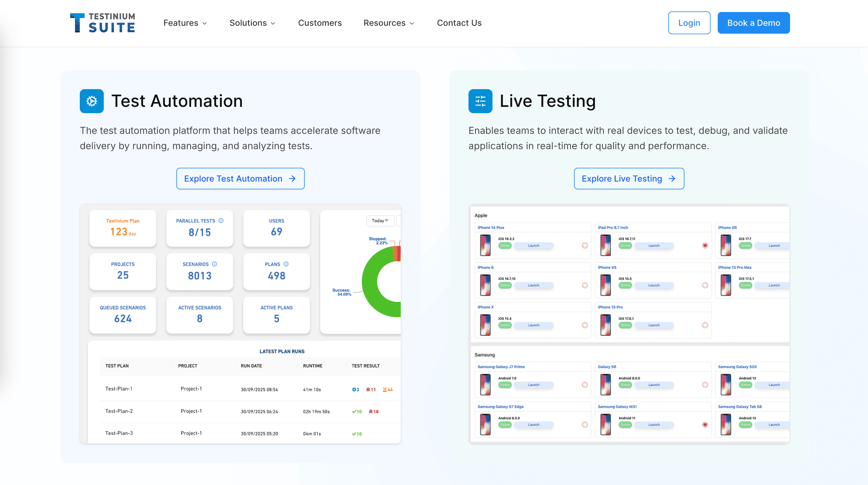Open the Solutions dropdown menu

[252, 23]
